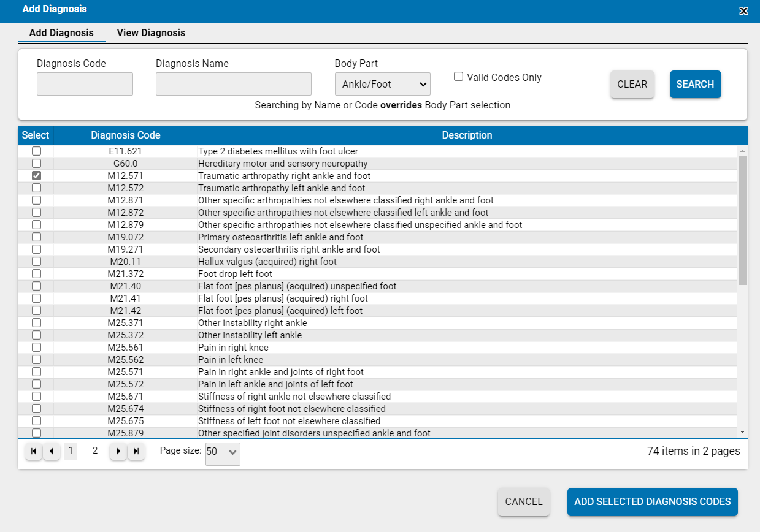
Task: Select the E11.621 diabetes foot ulcer checkbox
Action: tap(36, 151)
